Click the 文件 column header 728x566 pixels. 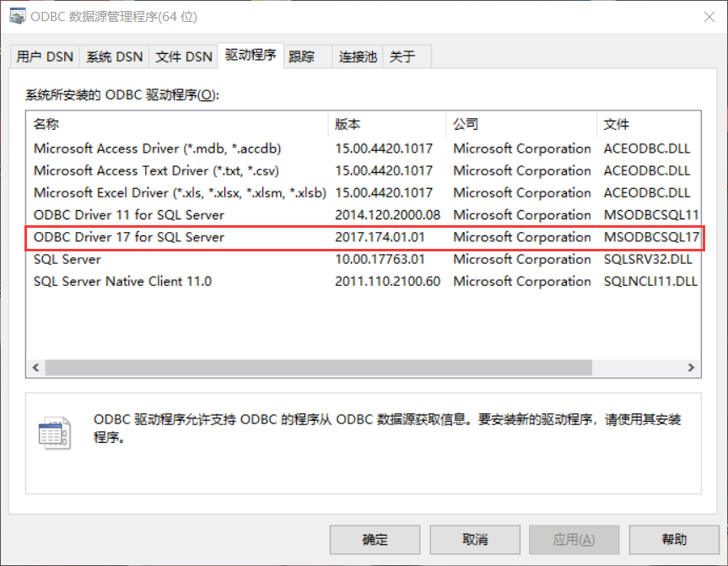tap(649, 124)
